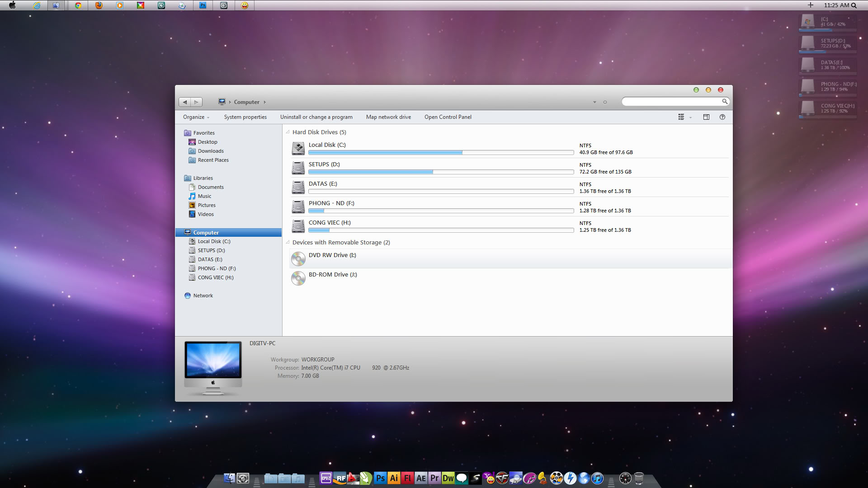The width and height of the screenshot is (868, 488).
Task: Launch Illustrator (Ai) from the dock
Action: [394, 478]
